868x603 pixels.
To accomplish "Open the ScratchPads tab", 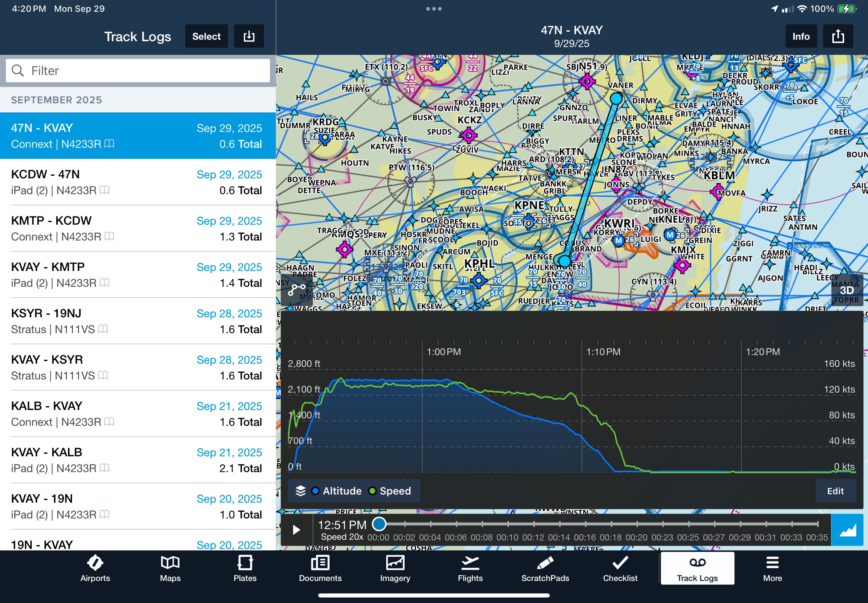I will tap(545, 568).
